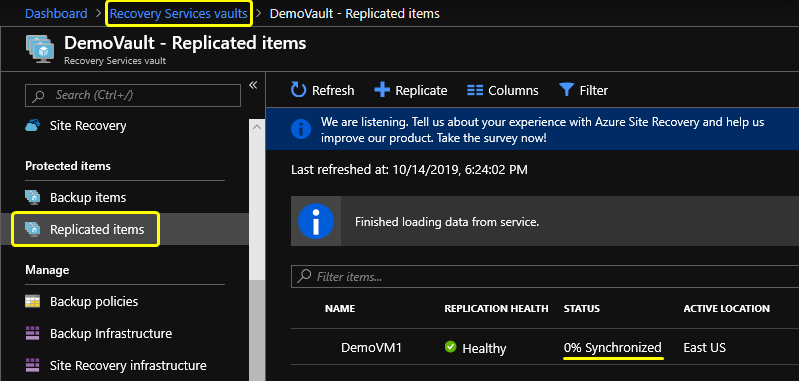Sort by REPLICATION HEALTH column header

tap(496, 309)
